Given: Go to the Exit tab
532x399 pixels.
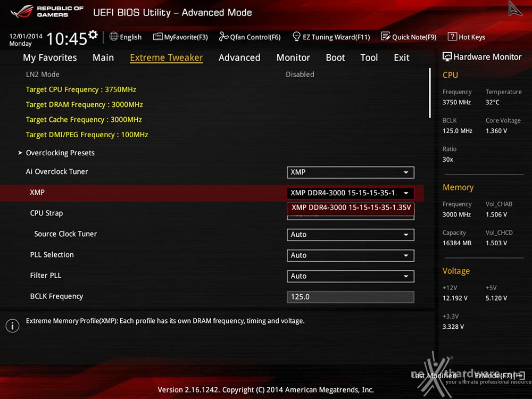Looking at the screenshot, I should [401, 57].
